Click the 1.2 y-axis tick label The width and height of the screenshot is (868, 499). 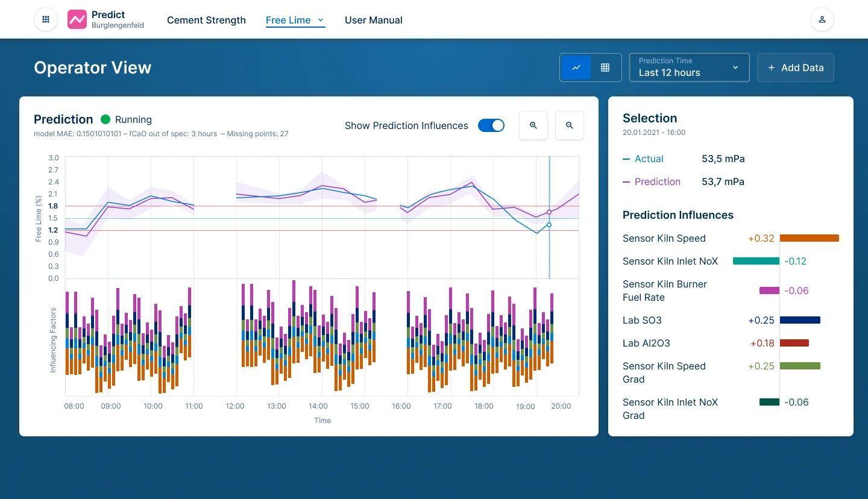click(53, 230)
